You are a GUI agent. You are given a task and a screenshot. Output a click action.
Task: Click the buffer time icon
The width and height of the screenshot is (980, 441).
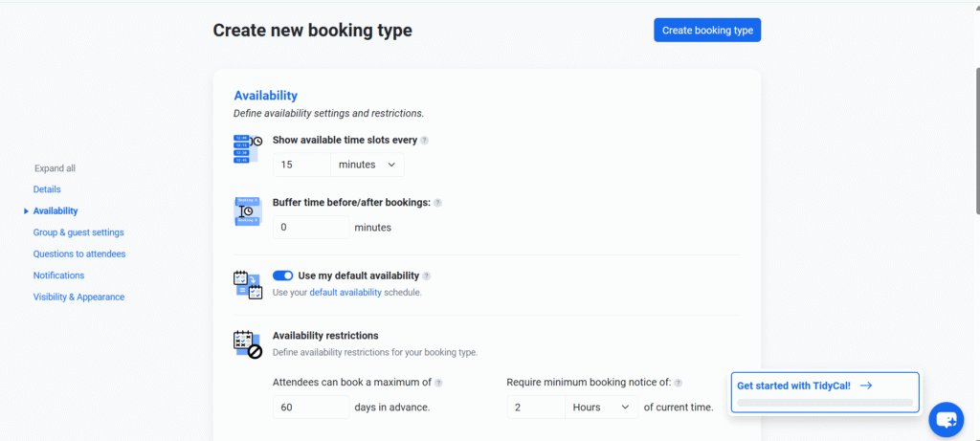point(248,211)
